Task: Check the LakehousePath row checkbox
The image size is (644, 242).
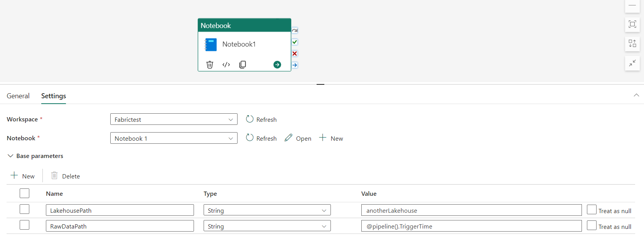Action: (x=25, y=209)
